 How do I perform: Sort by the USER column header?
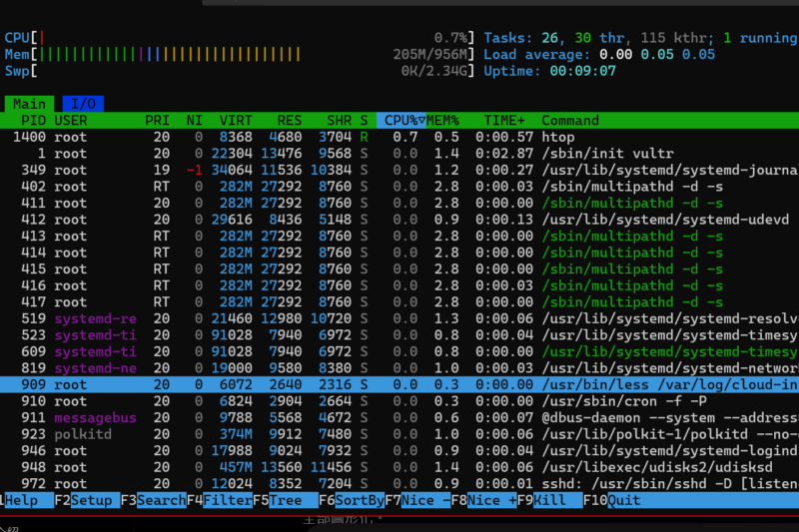[70, 120]
